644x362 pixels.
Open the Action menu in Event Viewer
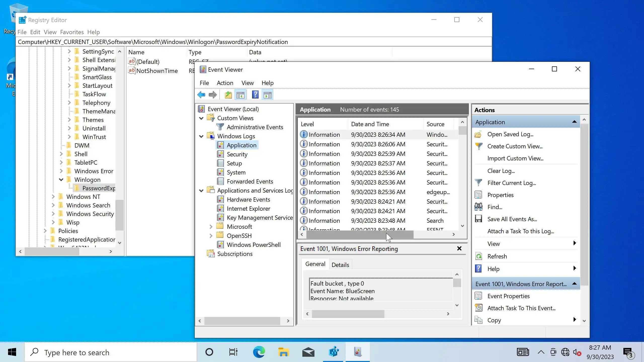pos(225,83)
